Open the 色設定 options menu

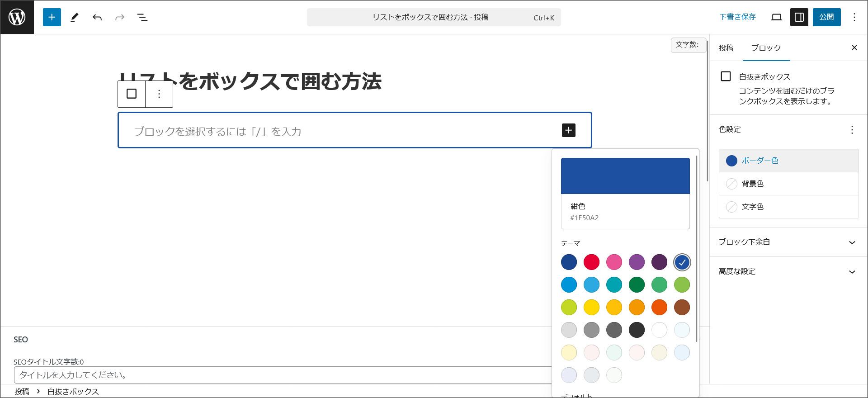point(852,130)
